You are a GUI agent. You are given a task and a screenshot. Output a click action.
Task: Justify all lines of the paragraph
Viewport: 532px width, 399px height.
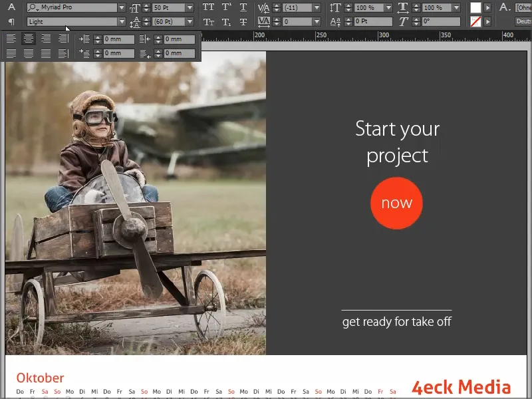pyautogui.click(x=46, y=53)
